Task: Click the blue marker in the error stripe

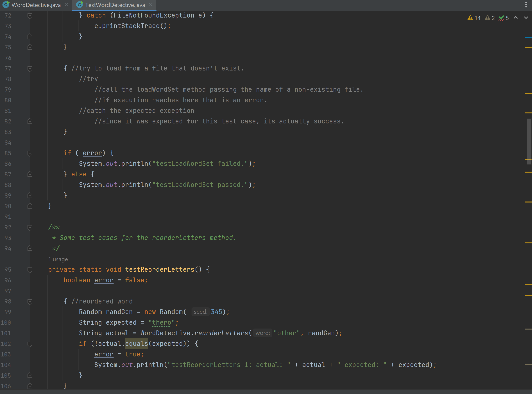Action: tap(528, 37)
